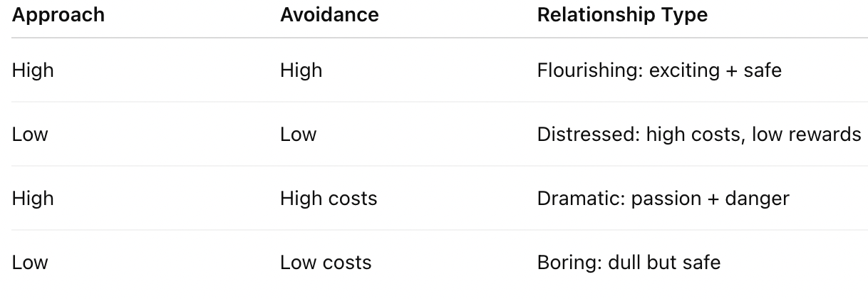
Task: Click the word 'Flourishing' in the table
Action: point(588,70)
